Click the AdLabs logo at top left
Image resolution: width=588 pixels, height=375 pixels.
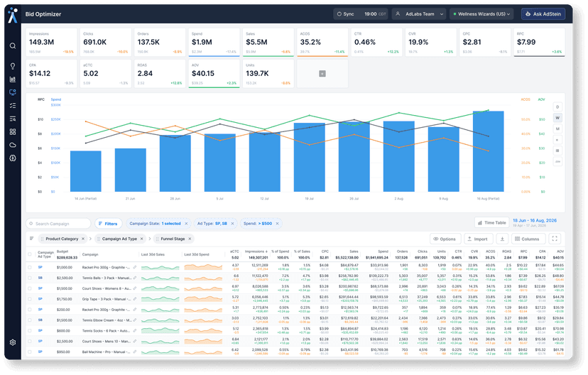(x=13, y=15)
